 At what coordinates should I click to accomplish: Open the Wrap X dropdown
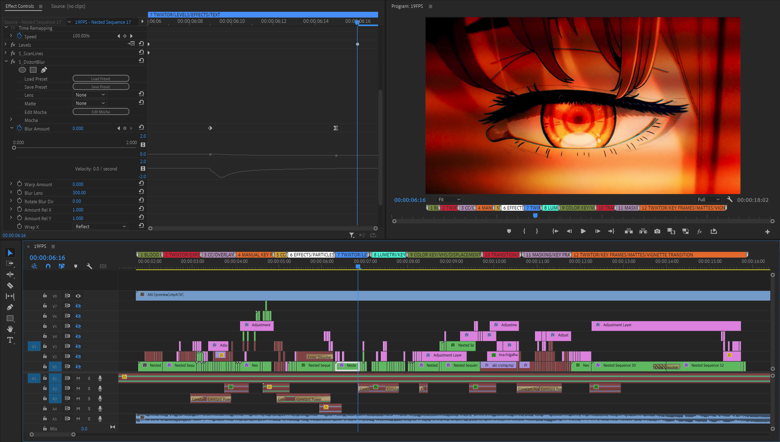100,226
